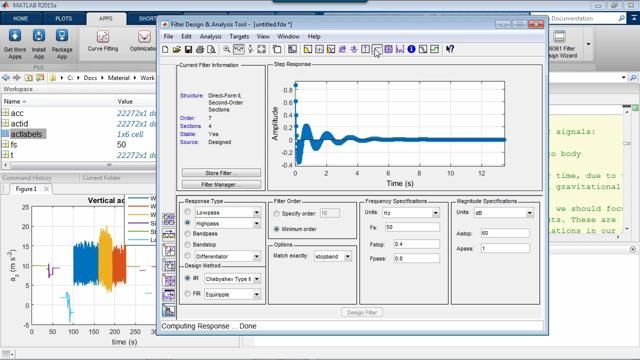Click the Package App button
The height and width of the screenshot is (360, 640).
coord(62,44)
